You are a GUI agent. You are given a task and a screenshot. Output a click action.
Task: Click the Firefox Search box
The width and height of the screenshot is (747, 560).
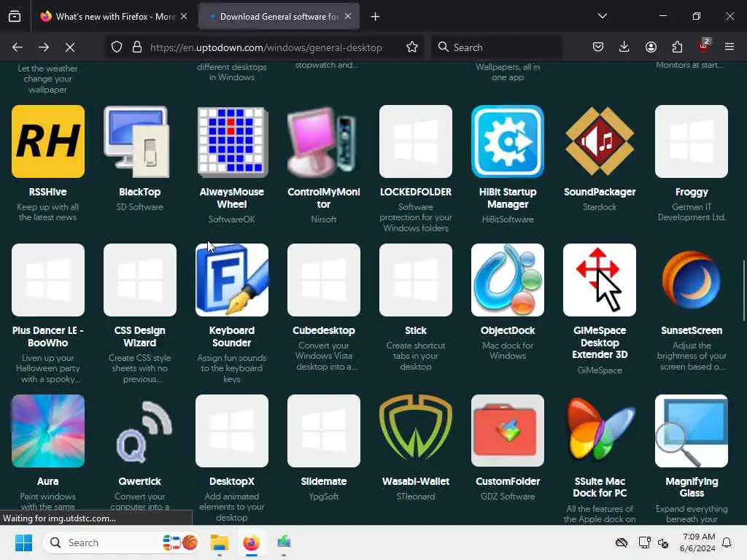coord(498,47)
